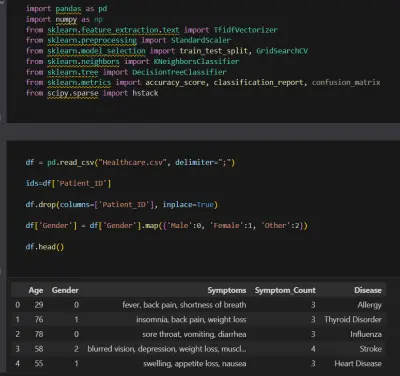Click the Age value 76

click(x=39, y=319)
